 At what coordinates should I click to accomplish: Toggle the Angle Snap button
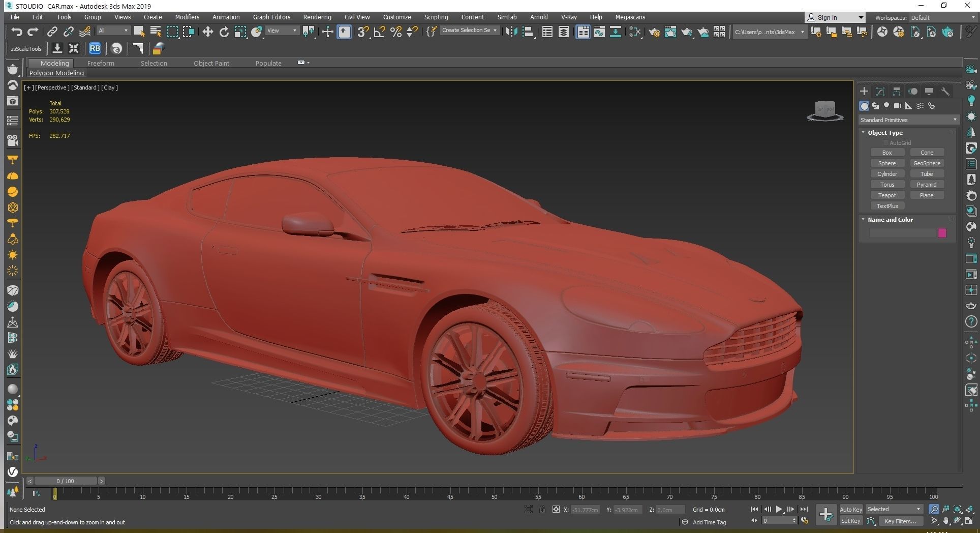click(379, 32)
